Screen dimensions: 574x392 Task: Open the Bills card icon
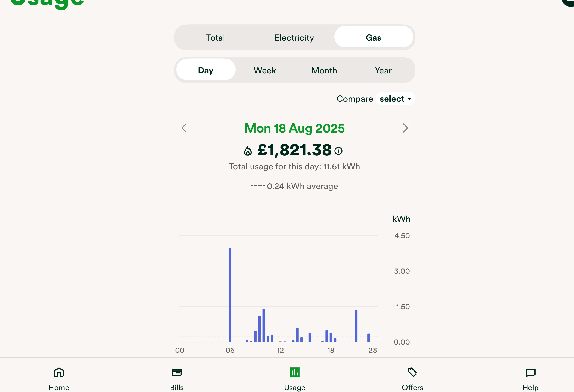click(177, 372)
